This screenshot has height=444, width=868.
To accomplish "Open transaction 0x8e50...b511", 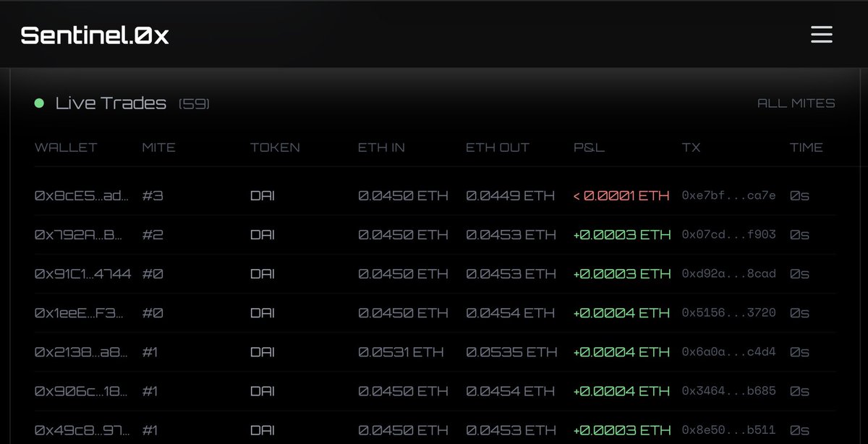I will coord(729,430).
